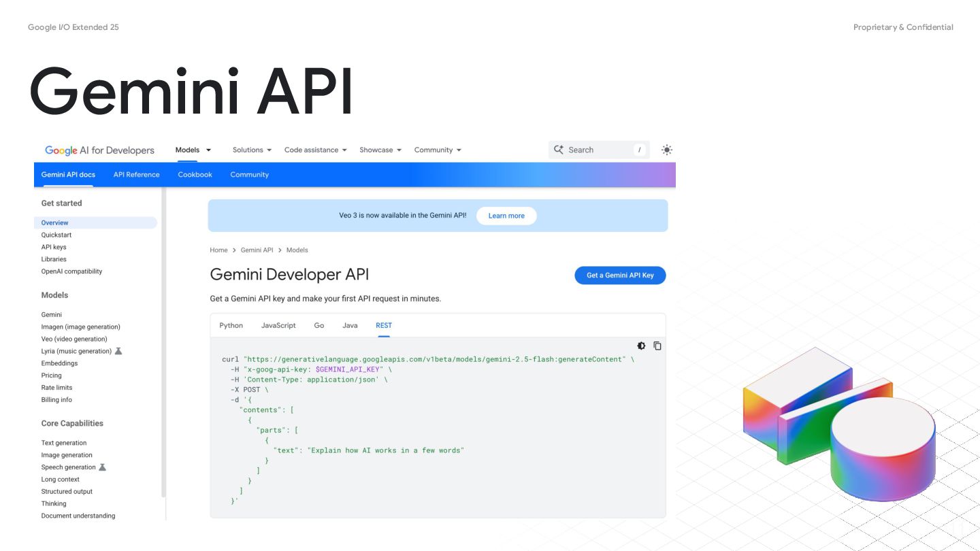Screen dimensions: 980x551
Task: Open Embeddings in the sidebar
Action: click(x=59, y=363)
